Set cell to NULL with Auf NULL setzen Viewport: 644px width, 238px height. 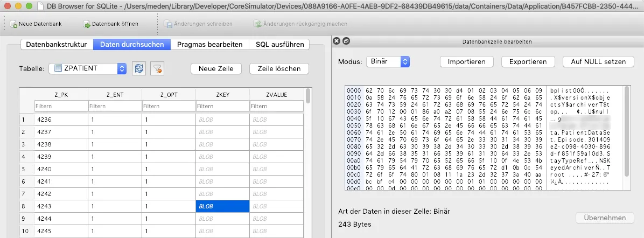598,62
